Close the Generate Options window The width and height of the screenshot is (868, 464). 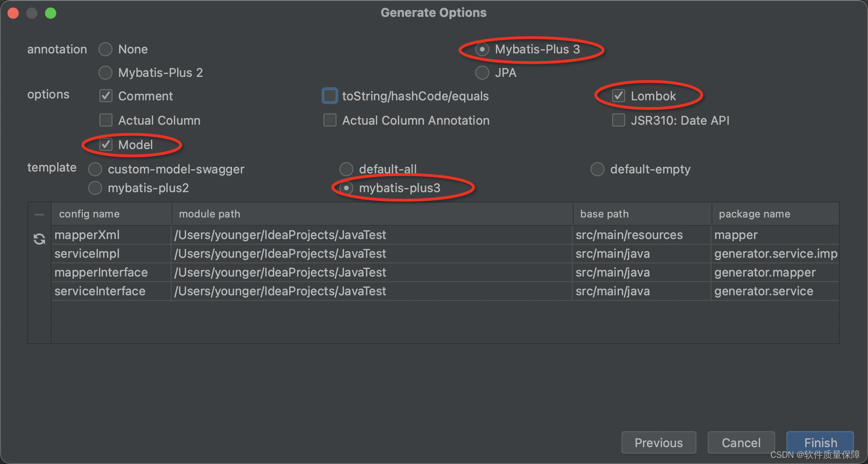[13, 13]
